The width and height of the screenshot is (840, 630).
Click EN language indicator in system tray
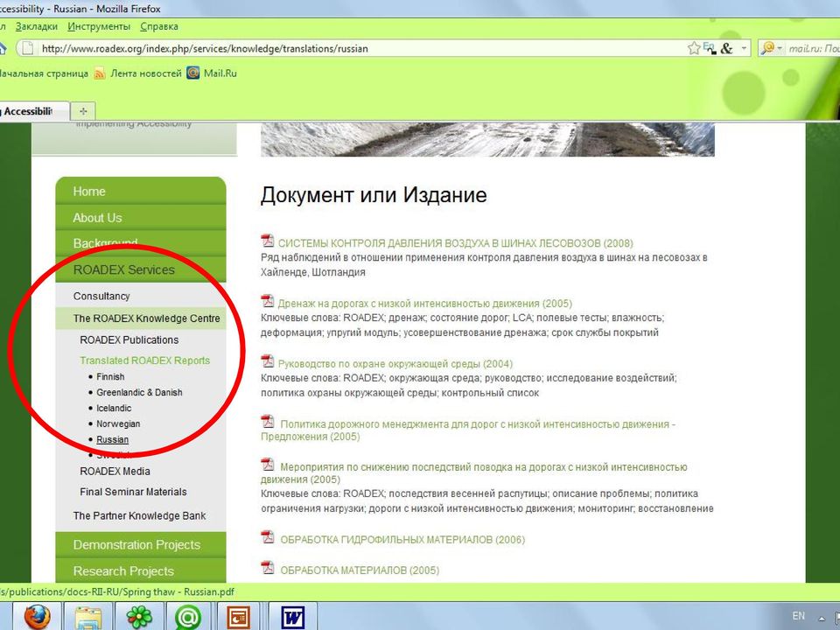click(x=798, y=615)
